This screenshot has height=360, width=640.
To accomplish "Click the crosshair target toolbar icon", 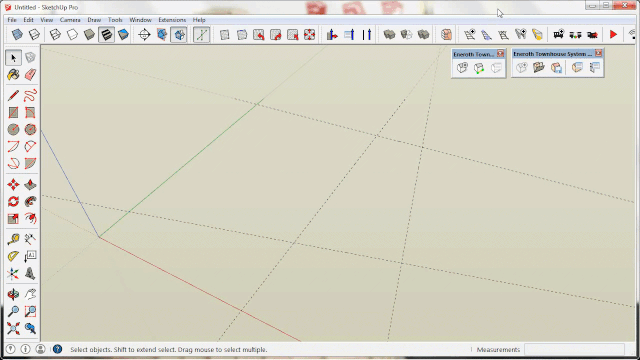I will coord(144,35).
